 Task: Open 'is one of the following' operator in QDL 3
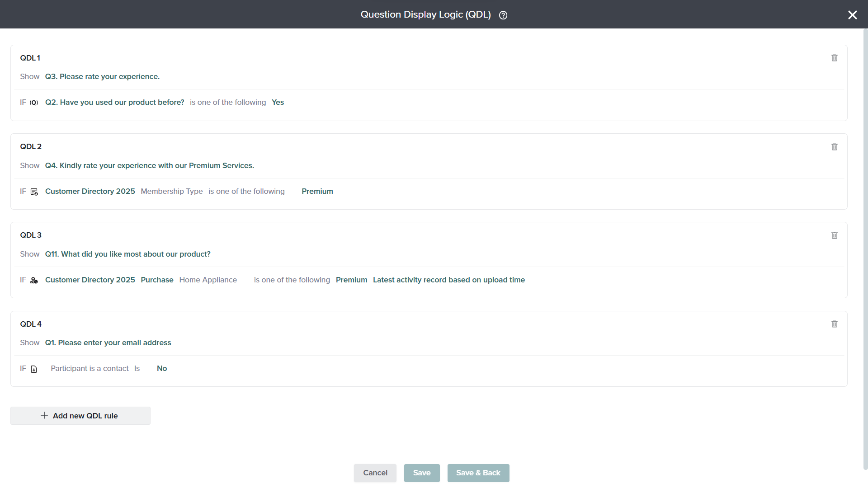tap(292, 280)
